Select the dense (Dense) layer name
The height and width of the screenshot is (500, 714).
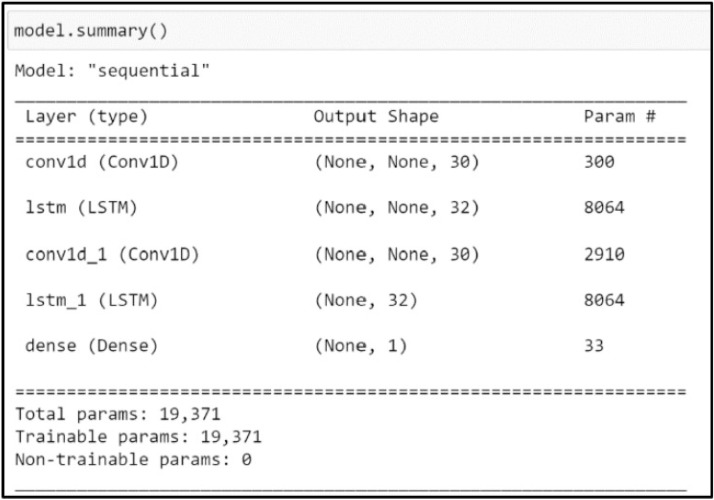pos(92,346)
